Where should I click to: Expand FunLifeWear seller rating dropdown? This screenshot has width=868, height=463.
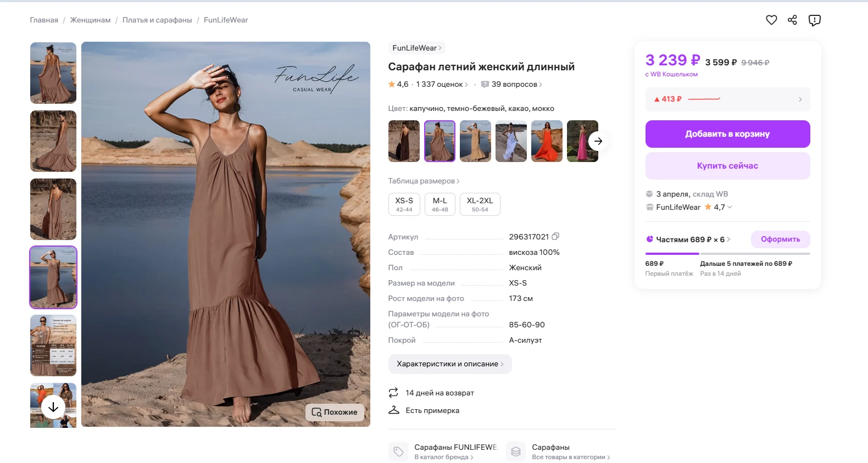[730, 207]
